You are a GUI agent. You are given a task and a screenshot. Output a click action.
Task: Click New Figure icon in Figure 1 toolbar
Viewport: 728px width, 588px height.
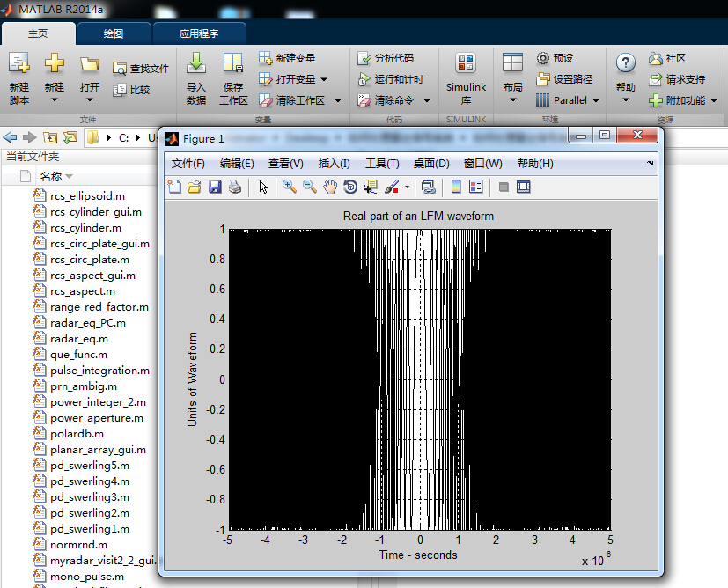(174, 187)
